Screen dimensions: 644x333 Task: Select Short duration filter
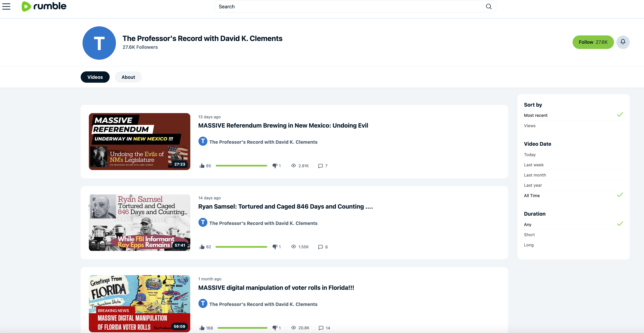(x=529, y=235)
